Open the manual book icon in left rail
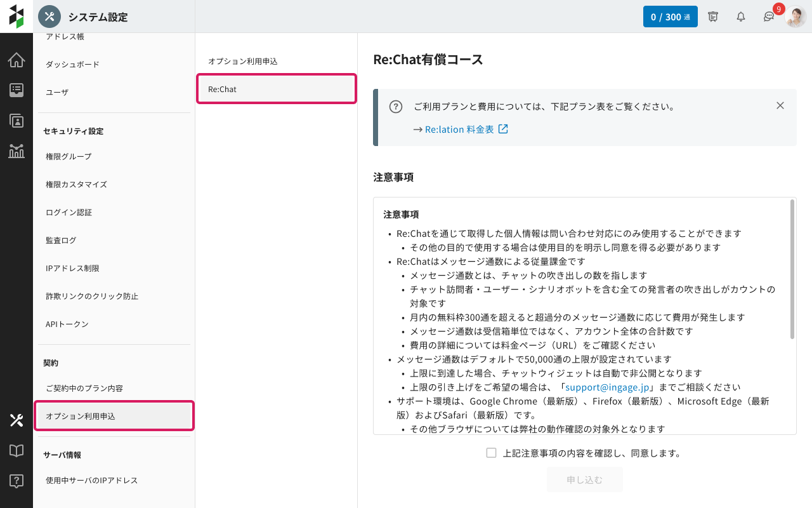Viewport: 812px width, 508px height. point(16,450)
